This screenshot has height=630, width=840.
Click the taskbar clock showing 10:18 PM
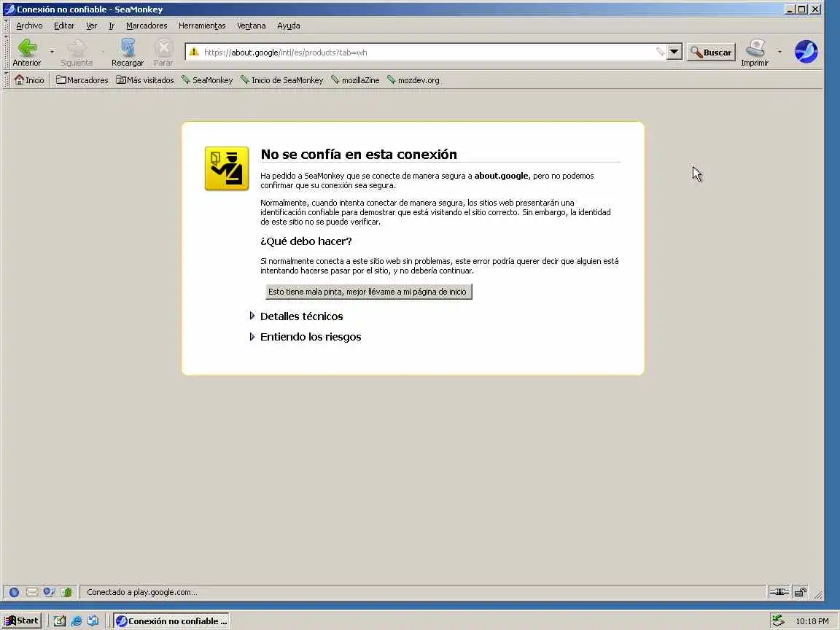coord(812,621)
